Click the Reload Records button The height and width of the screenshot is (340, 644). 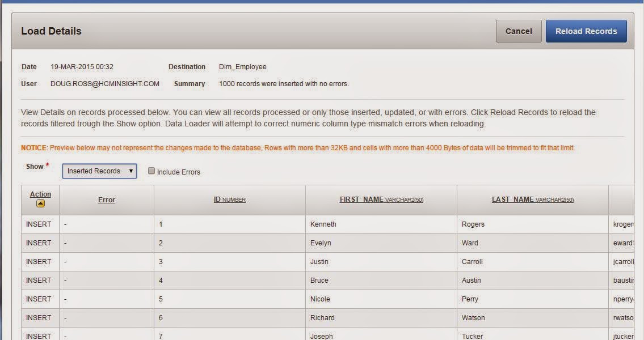click(586, 31)
